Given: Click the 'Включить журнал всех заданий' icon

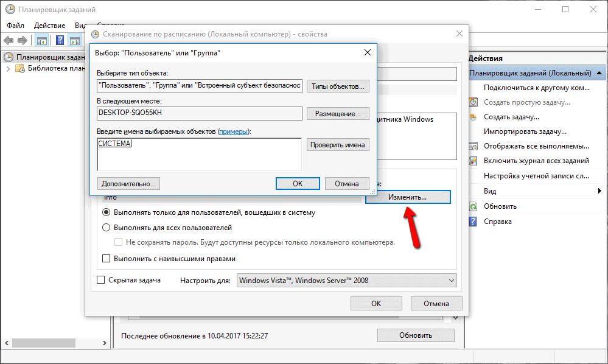Looking at the screenshot, I should coord(473,161).
